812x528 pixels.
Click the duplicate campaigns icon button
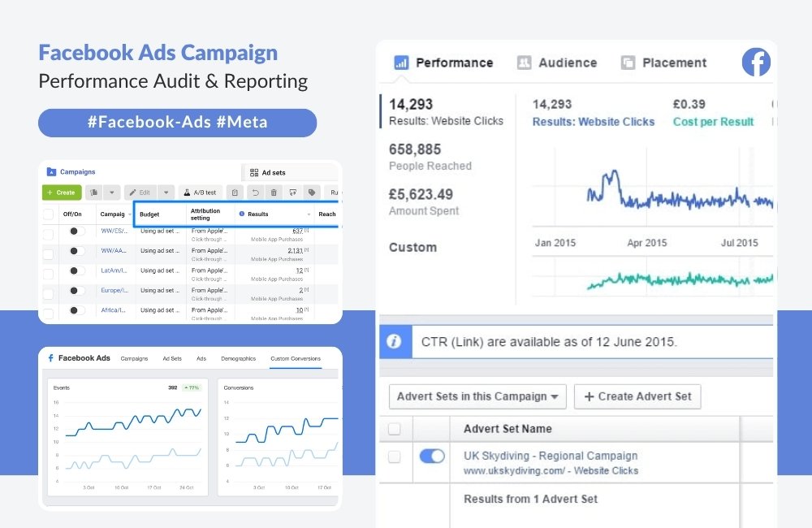click(93, 193)
